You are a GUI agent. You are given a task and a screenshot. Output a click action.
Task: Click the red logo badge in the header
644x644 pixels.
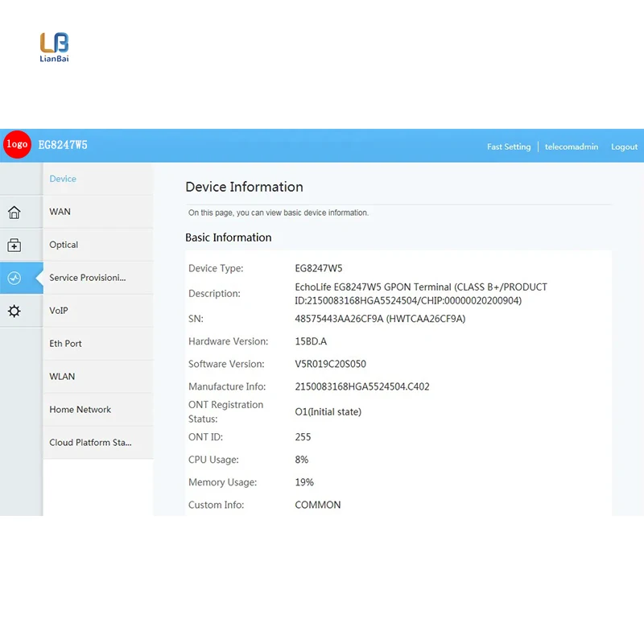[17, 145]
